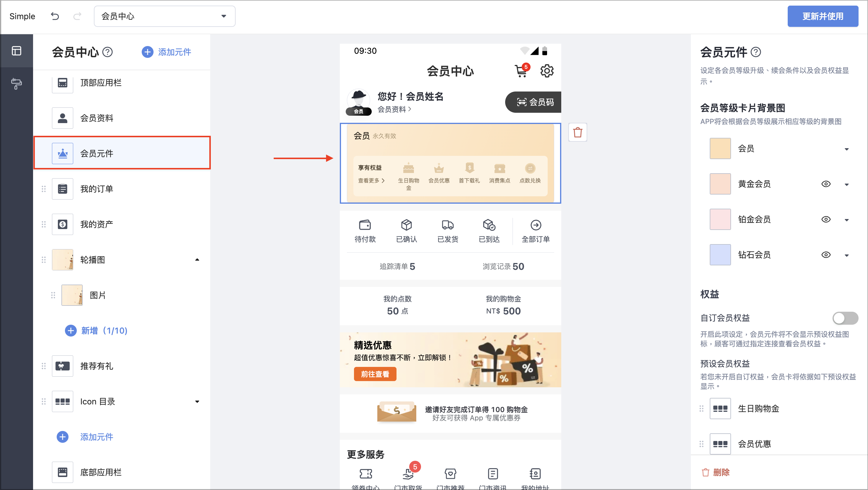Screen dimensions: 868x490
Task: Click the 已到达 package icon
Action: coord(489,225)
